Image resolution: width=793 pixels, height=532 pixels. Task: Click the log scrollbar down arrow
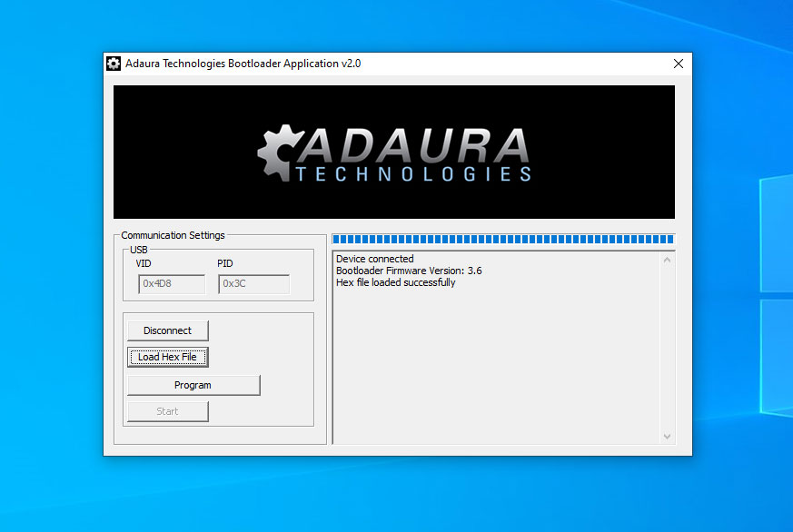[668, 437]
